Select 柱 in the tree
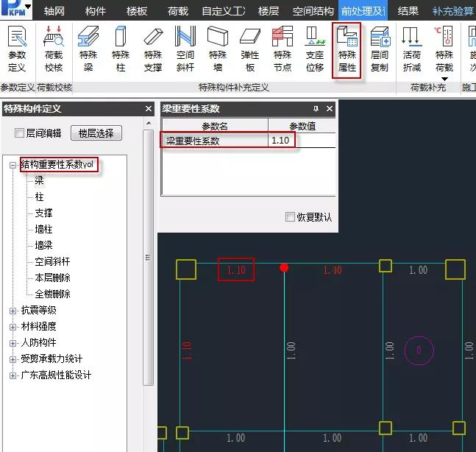Screen dimensions: 476x452 coord(39,197)
